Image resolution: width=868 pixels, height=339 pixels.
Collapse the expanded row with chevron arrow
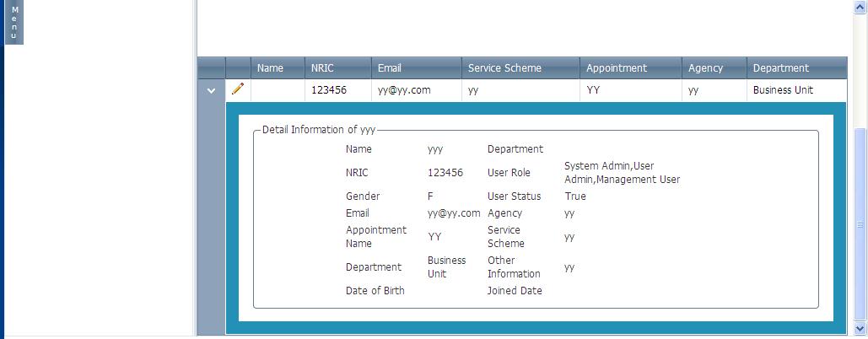(211, 91)
